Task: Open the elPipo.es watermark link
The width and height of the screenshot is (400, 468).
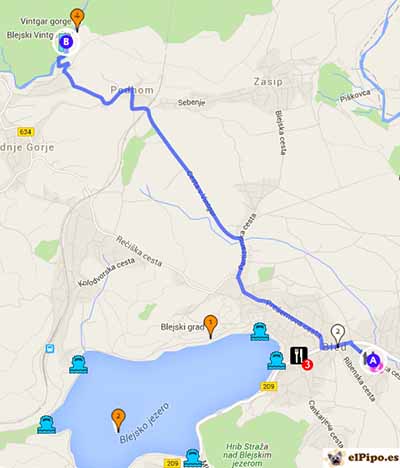Action: coord(362,458)
